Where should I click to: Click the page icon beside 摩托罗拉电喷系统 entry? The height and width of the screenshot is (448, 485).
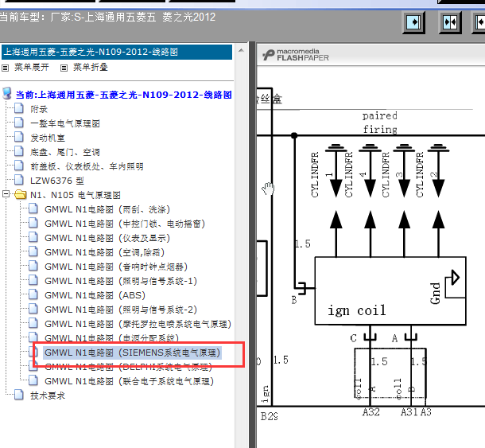[33, 323]
